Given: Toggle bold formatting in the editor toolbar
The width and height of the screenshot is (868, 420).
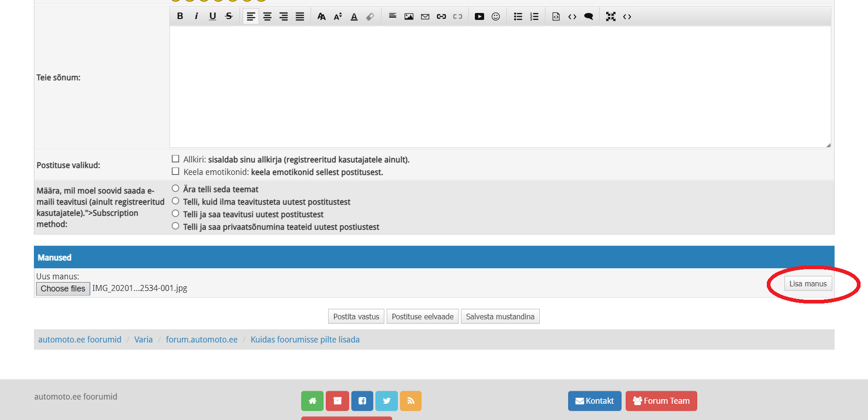Looking at the screenshot, I should [x=180, y=16].
